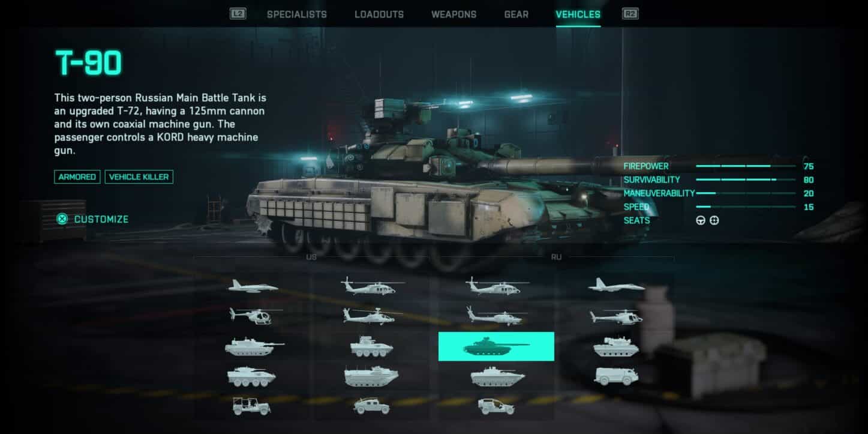Pick the RU scout helicopter icon
The image size is (868, 434).
point(616,316)
